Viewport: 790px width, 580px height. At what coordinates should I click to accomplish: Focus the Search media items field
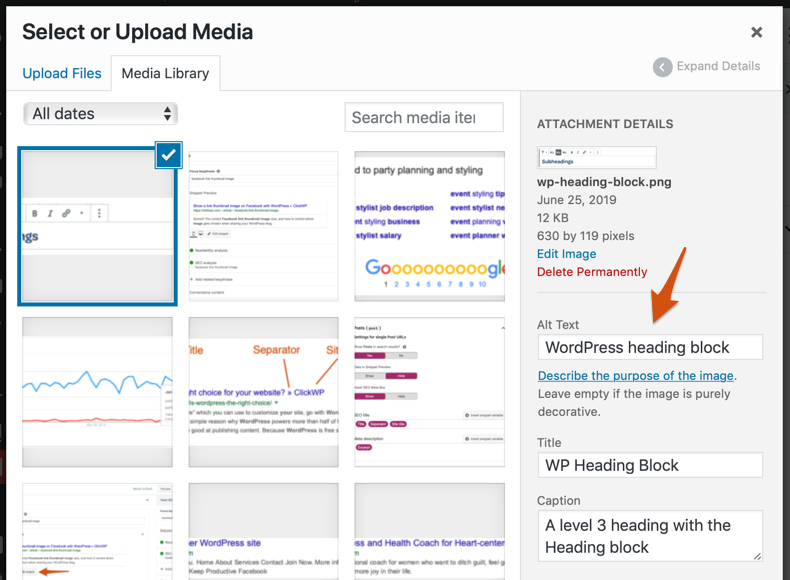pos(424,117)
